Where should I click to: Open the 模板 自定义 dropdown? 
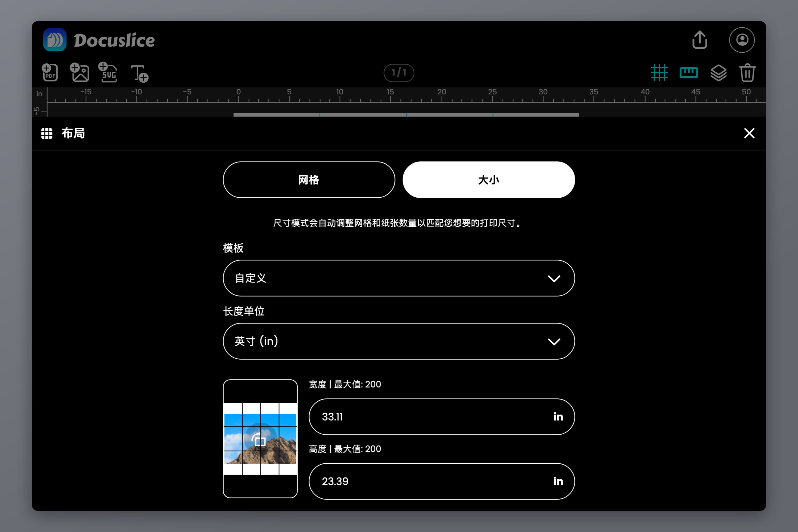point(399,278)
